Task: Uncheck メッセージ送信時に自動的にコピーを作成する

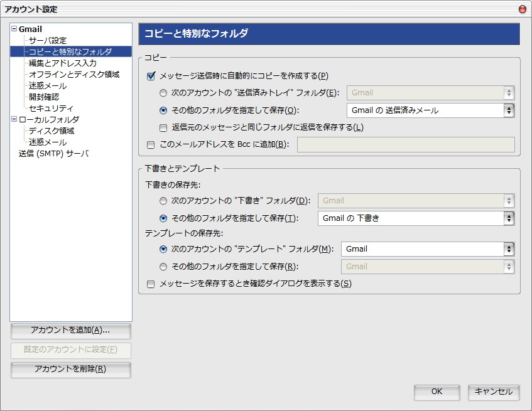Action: point(151,76)
